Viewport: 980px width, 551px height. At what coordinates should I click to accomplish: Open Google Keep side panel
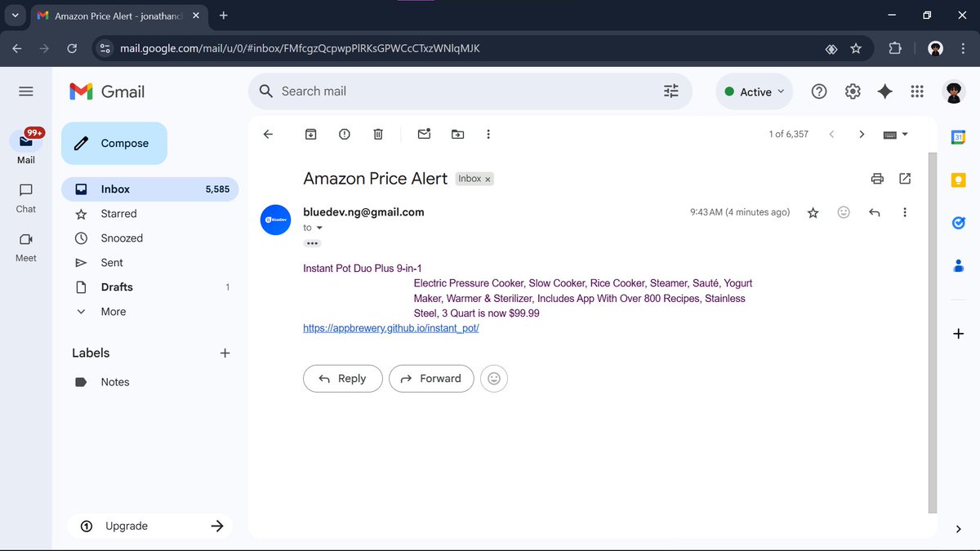(959, 180)
